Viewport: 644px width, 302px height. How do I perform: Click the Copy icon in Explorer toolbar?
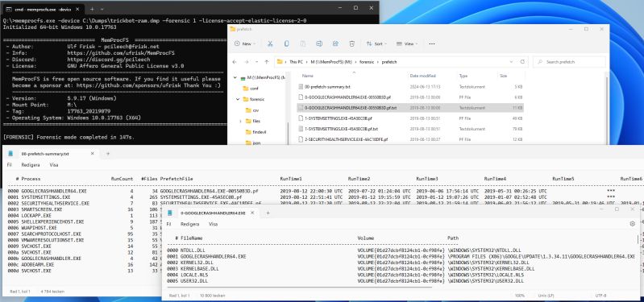coord(286,44)
